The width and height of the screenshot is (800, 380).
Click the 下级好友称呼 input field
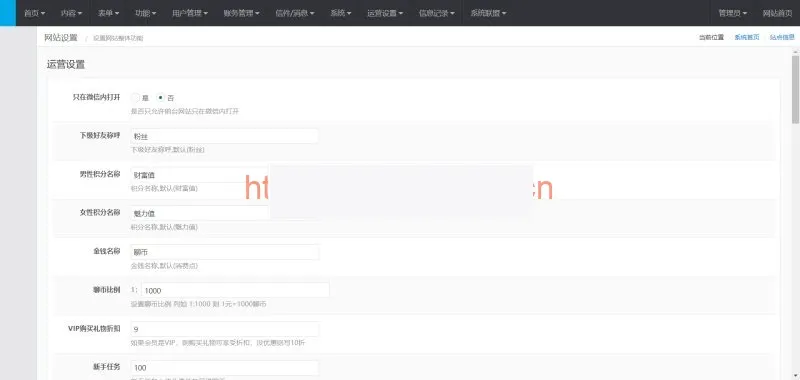coord(225,136)
